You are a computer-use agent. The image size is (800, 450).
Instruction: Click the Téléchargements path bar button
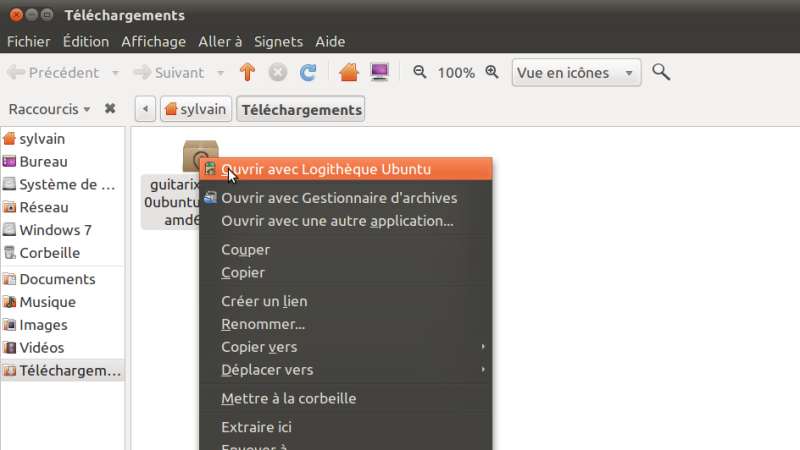click(301, 109)
